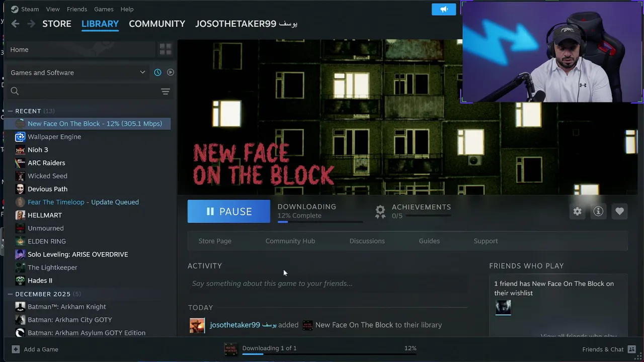Screen dimensions: 644x362
Task: Click the Devious Path game icon
Action: (x=20, y=189)
